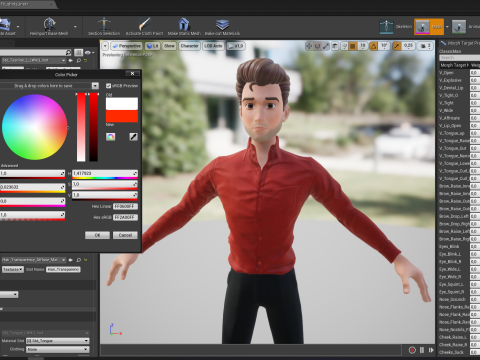Image resolution: width=480 pixels, height=360 pixels.
Task: Toggle grid snapping in the viewport
Action: (x=353, y=46)
